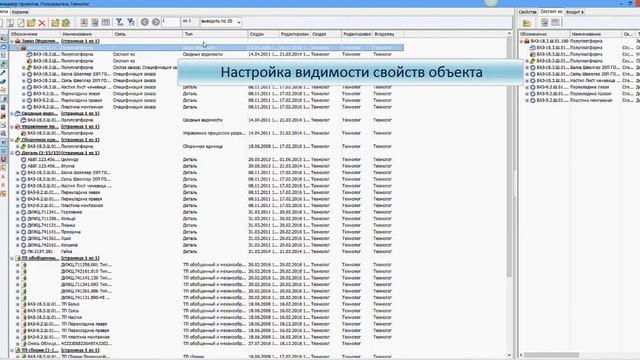Collapse ВАЗ-18.3.Ш.01.100 root in right panel

521,41
